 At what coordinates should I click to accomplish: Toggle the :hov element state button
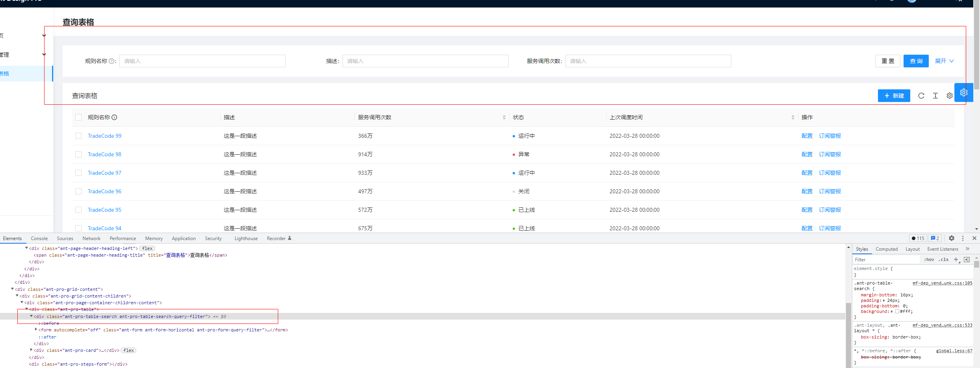click(929, 259)
